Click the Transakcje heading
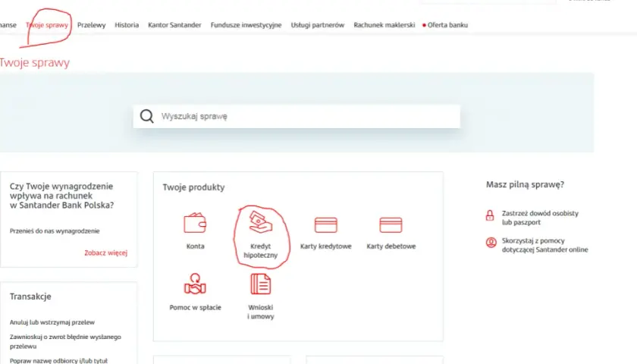Image resolution: width=637 pixels, height=364 pixels. point(30,297)
